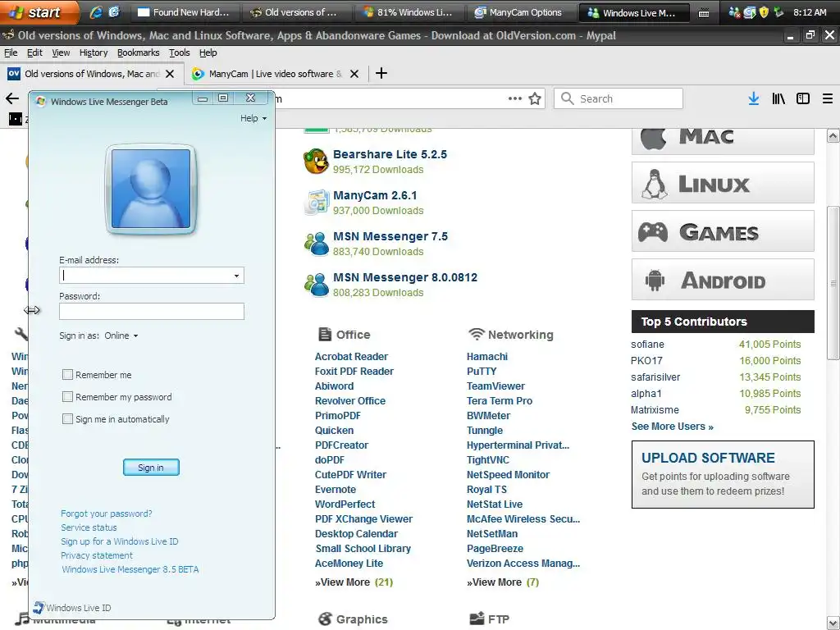This screenshot has width=840, height=630.
Task: Click the ManyCam 2.6.1 program icon
Action: (316, 203)
